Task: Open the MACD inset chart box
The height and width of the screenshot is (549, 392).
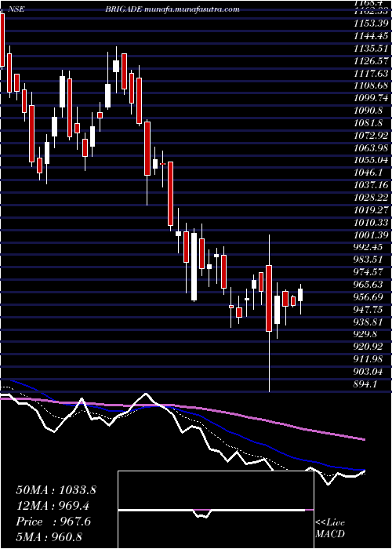Action: click(x=216, y=510)
